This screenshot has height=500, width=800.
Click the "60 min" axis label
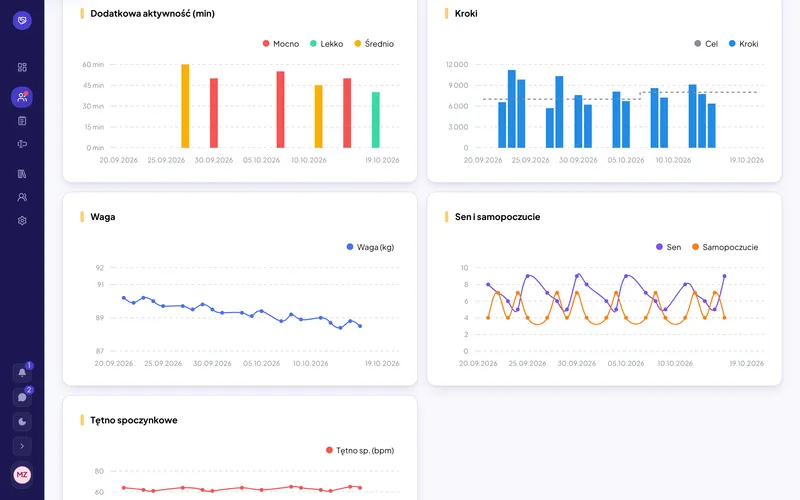click(93, 65)
